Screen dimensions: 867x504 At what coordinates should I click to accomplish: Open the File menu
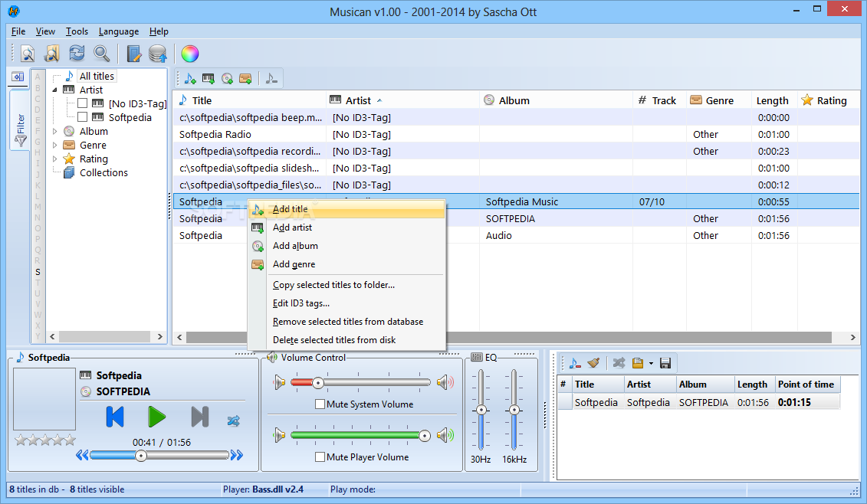18,31
